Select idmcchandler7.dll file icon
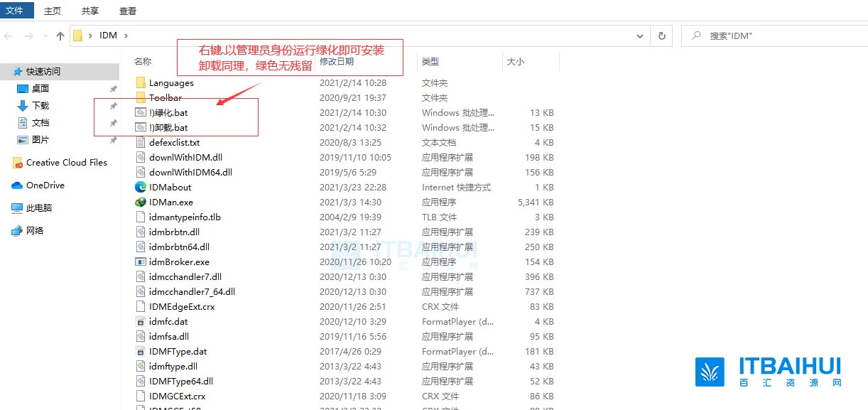868x410 pixels. point(141,277)
